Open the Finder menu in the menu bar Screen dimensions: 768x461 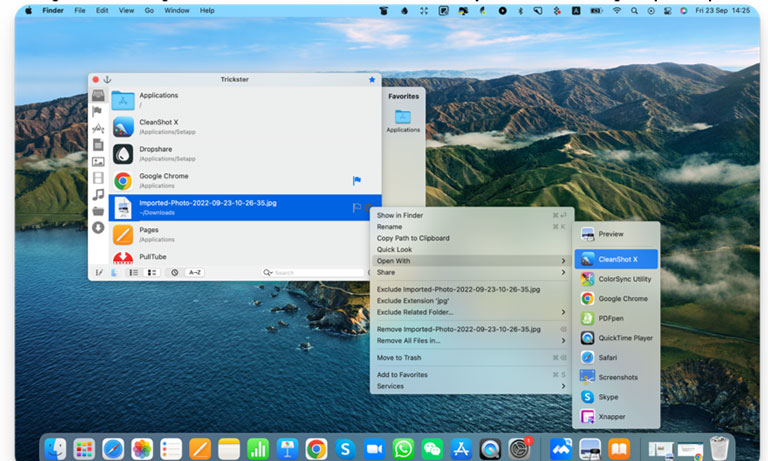[53, 10]
